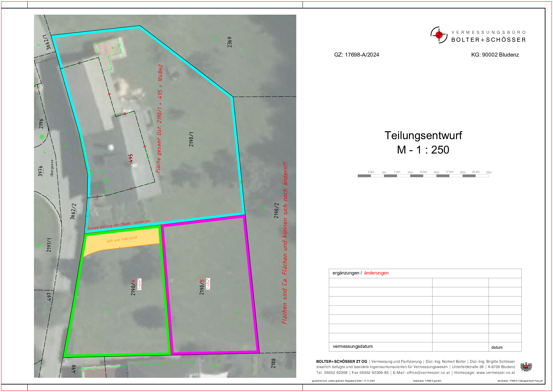Open the www.vermesser.co.at homepage link

pyautogui.click(x=496, y=373)
